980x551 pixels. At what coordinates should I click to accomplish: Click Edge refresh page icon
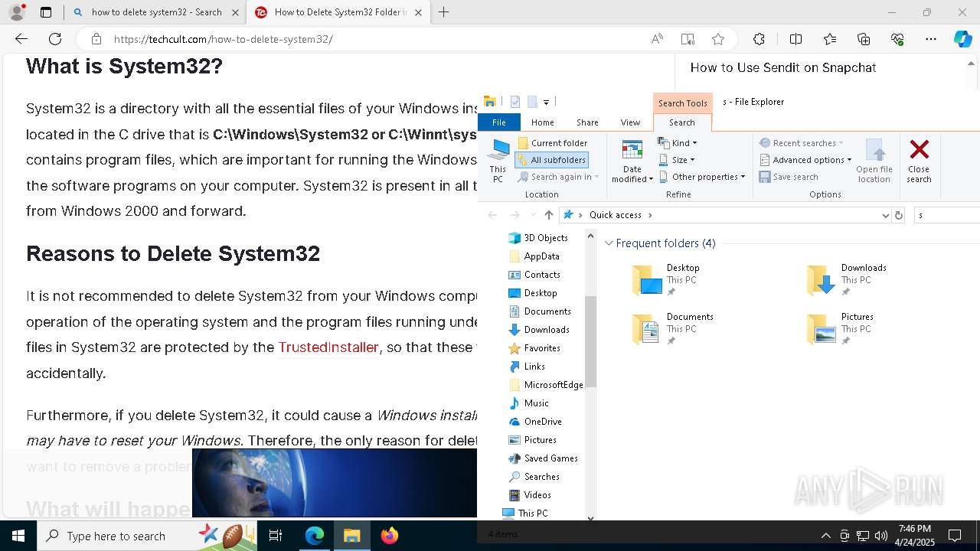point(55,39)
